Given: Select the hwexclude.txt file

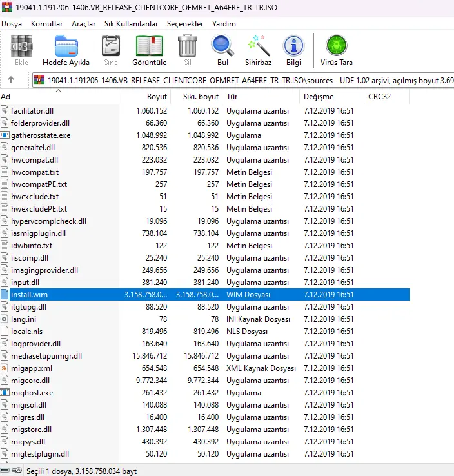Looking at the screenshot, I should [x=35, y=197].
